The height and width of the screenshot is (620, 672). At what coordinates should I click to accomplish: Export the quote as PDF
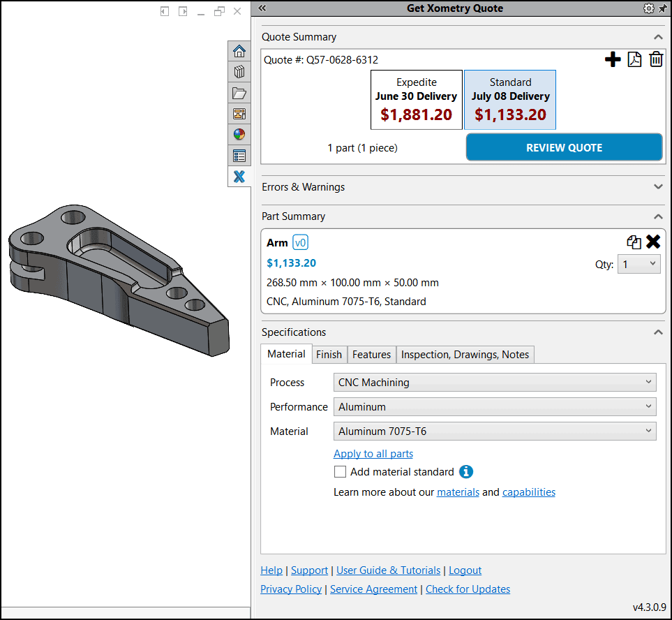[634, 59]
